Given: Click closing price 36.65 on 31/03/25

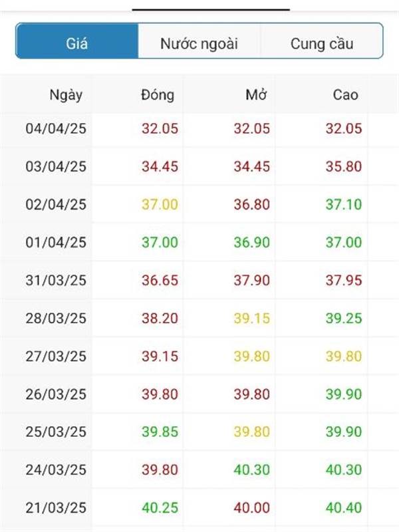Looking at the screenshot, I should click(x=160, y=281).
